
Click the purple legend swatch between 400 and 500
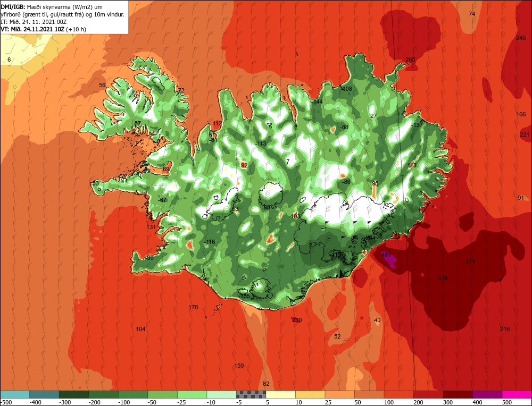click(x=487, y=394)
